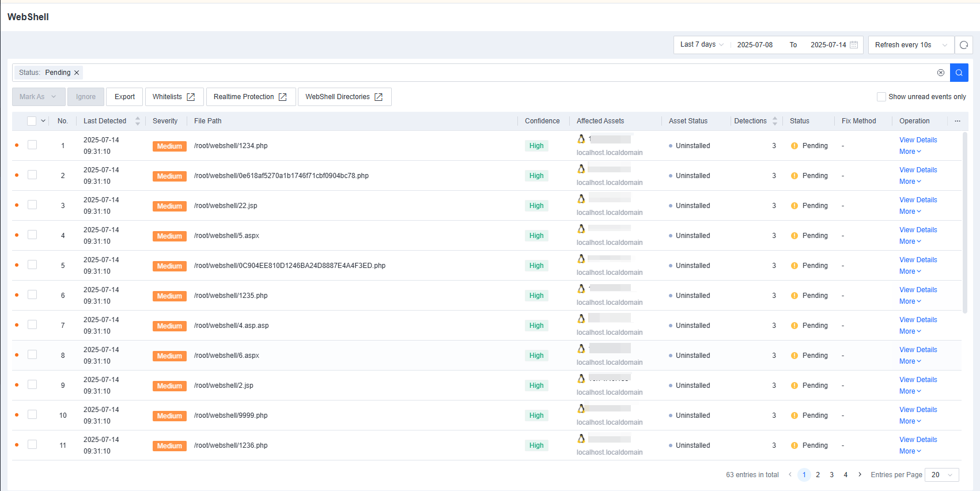Click end date 2025-07-14 field
Viewport: 980px width, 491px height.
click(828, 45)
